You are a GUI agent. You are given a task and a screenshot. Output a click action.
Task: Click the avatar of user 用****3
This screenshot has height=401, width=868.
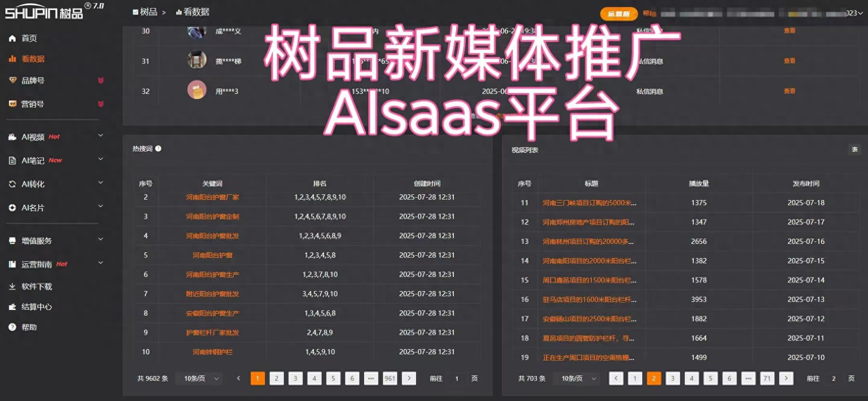coord(197,90)
